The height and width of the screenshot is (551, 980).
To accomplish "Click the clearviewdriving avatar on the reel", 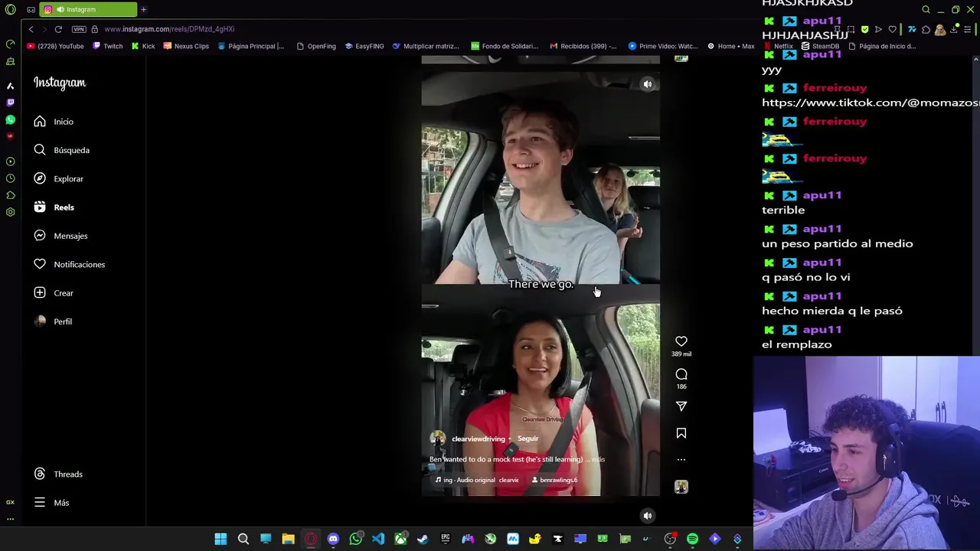I will click(x=438, y=439).
